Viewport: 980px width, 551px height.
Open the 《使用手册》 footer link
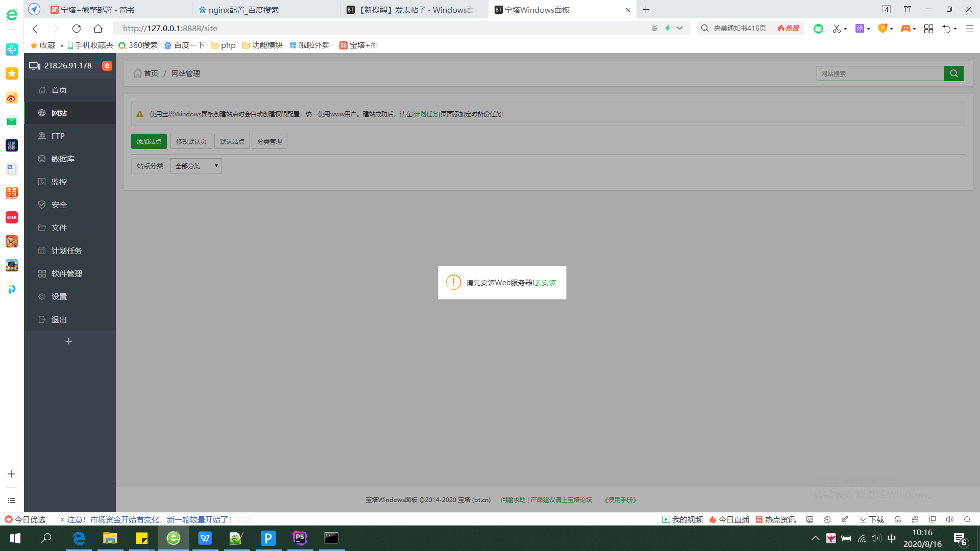(x=620, y=500)
